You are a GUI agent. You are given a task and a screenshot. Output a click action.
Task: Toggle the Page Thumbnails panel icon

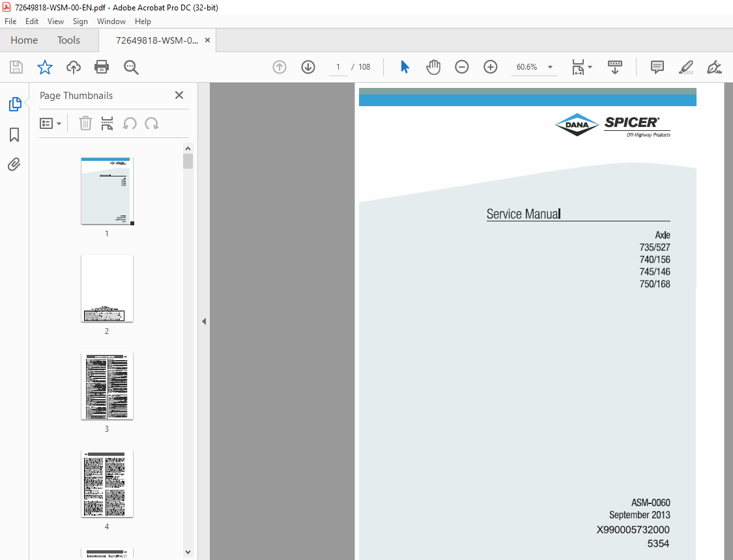tap(15, 104)
